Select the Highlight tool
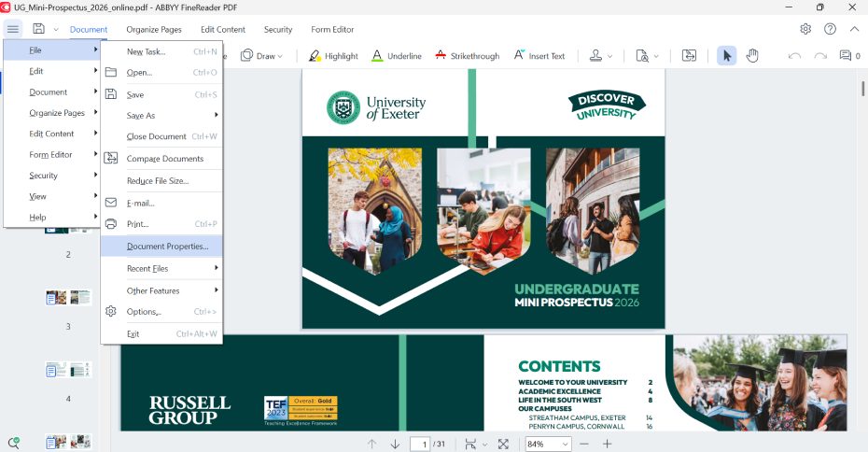 [x=333, y=56]
